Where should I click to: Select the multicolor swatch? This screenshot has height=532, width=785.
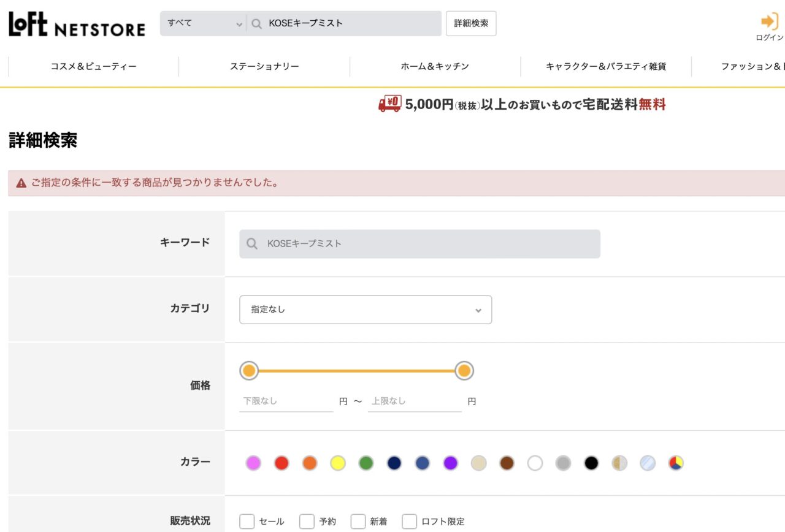coord(676,463)
